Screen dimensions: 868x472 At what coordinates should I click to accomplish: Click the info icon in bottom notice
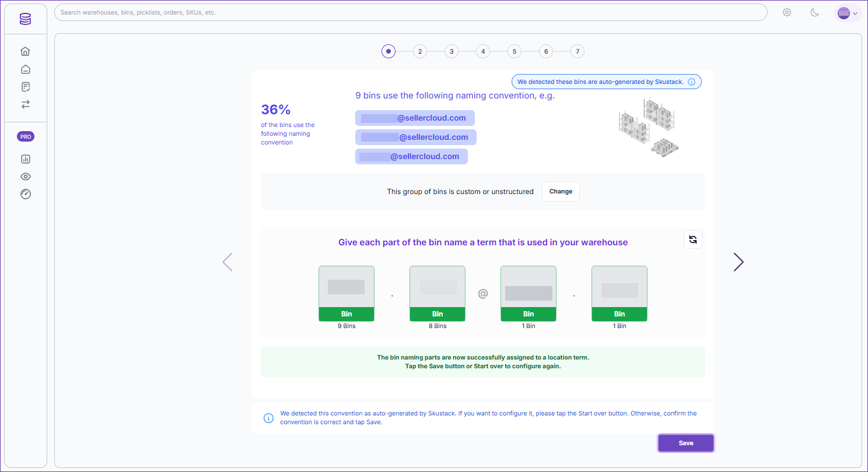268,418
